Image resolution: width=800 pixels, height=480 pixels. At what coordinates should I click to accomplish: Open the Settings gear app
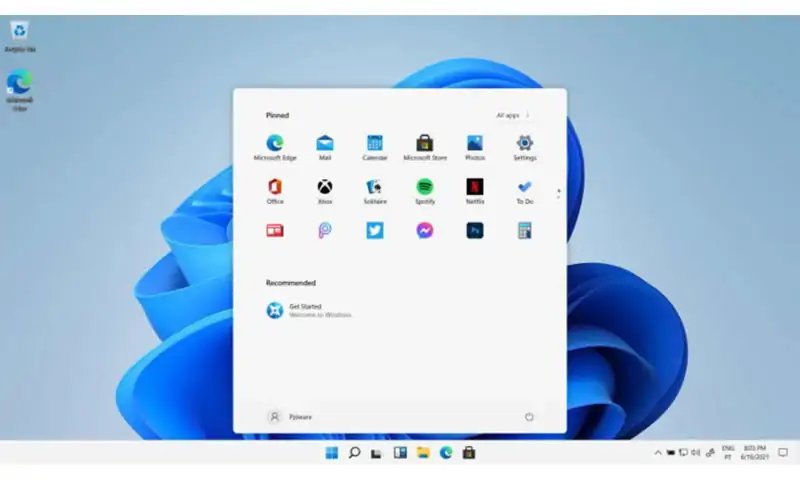[524, 147]
